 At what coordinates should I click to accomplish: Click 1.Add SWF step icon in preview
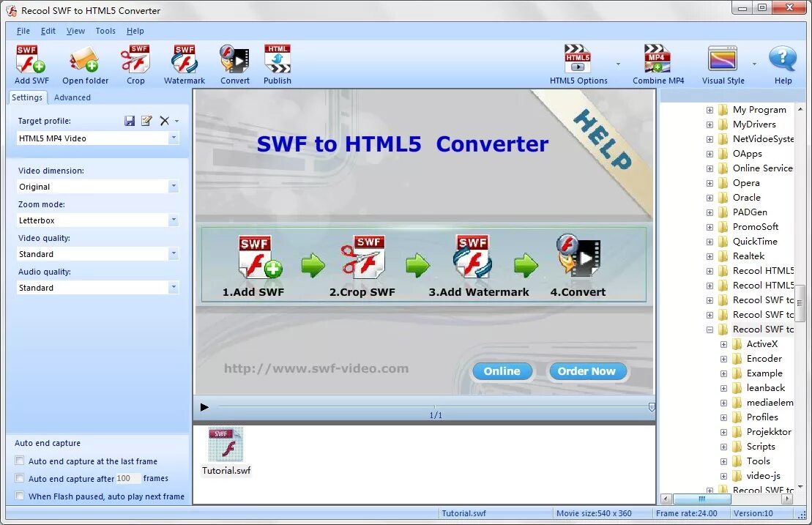point(259,257)
